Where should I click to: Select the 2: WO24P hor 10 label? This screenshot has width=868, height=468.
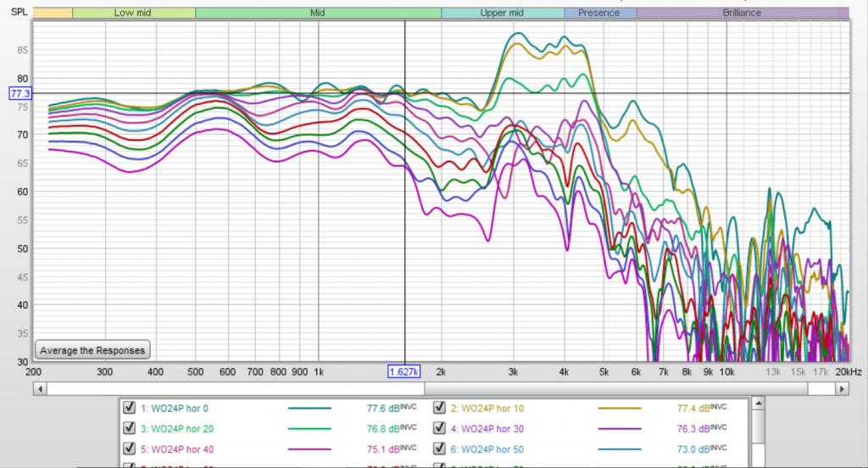pyautogui.click(x=487, y=408)
